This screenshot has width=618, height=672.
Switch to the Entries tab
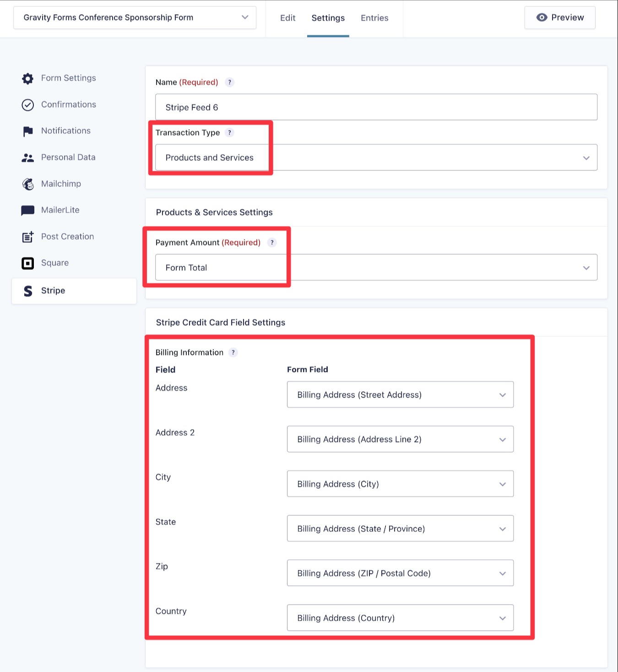pos(374,18)
